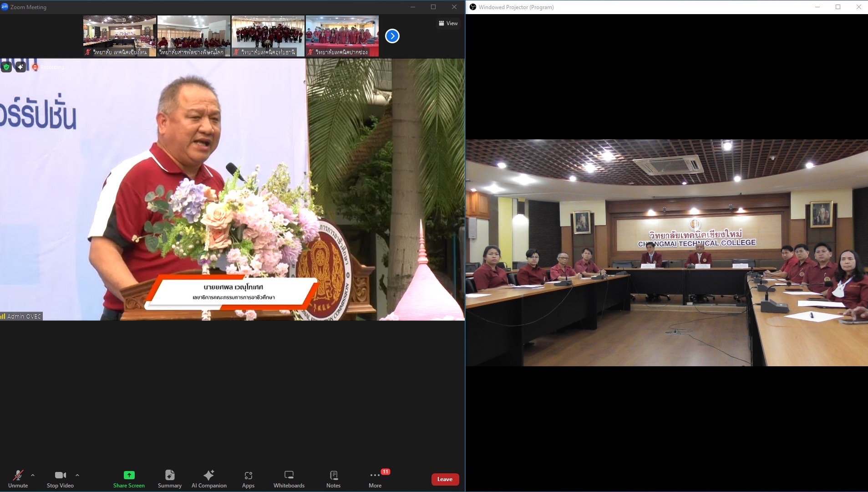Leave the meeting
868x492 pixels.
445,479
